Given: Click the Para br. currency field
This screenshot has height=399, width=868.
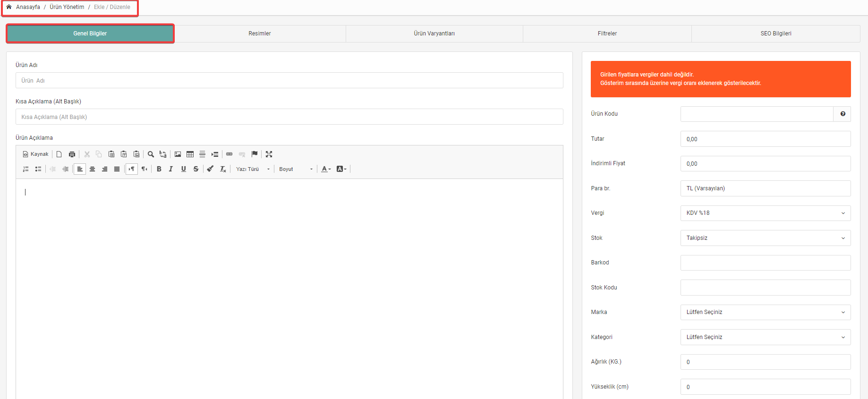Looking at the screenshot, I should pos(766,188).
